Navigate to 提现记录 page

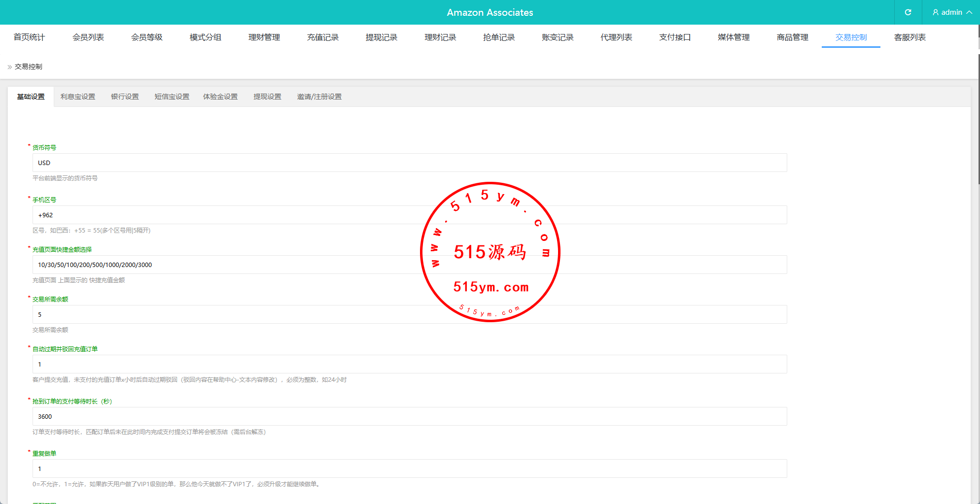pyautogui.click(x=381, y=37)
